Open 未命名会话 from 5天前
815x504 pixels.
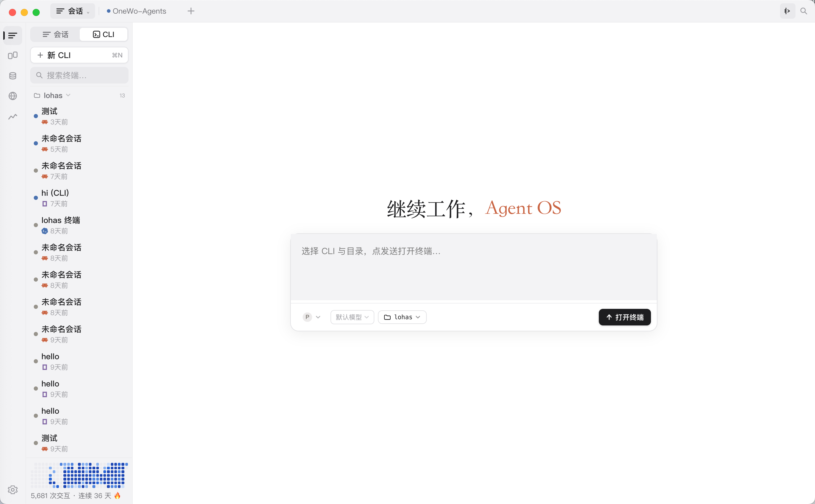pos(79,144)
